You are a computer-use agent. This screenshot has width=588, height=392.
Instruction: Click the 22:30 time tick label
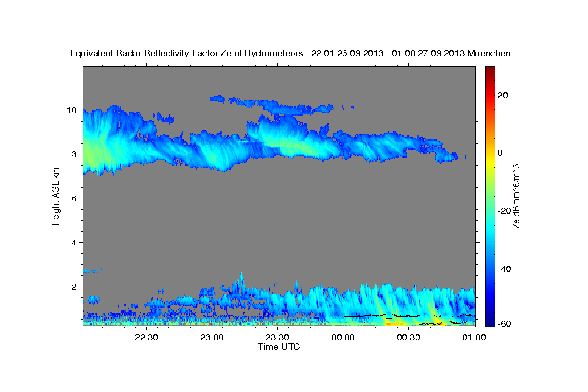147,338
